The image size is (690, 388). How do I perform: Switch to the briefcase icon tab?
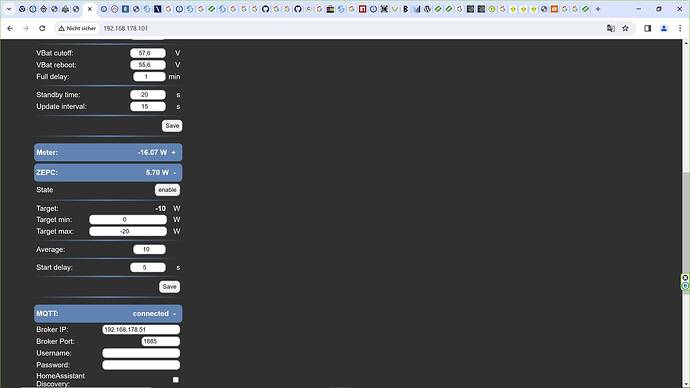coord(330,9)
